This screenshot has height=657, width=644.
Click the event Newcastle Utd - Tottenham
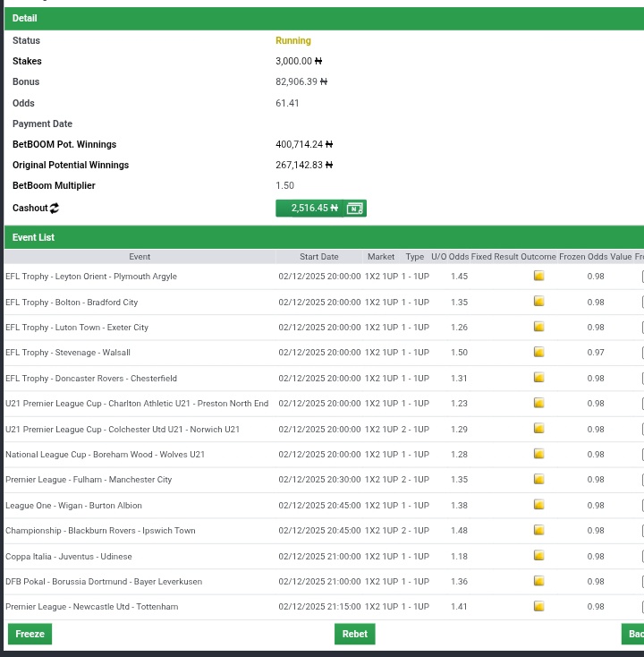92,607
